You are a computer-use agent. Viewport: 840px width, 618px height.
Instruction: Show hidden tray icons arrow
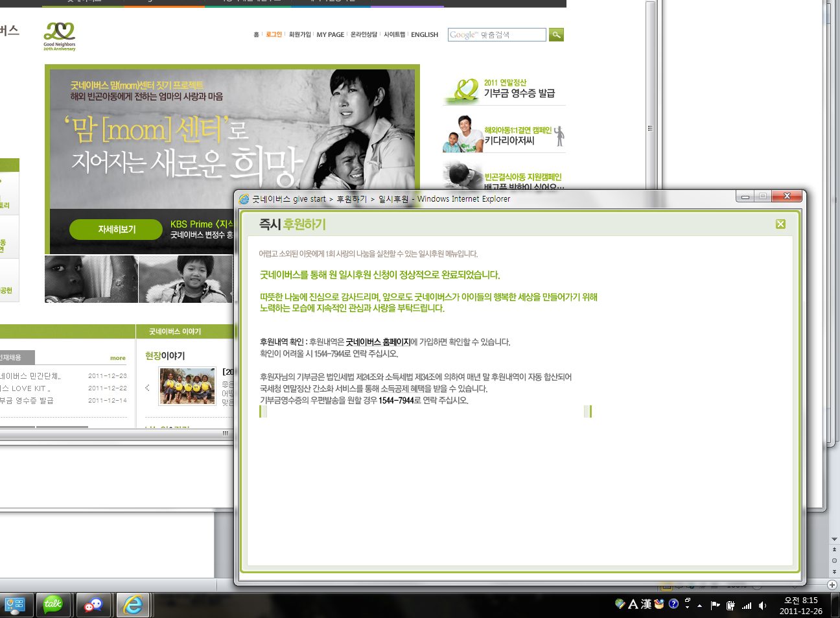pos(699,606)
